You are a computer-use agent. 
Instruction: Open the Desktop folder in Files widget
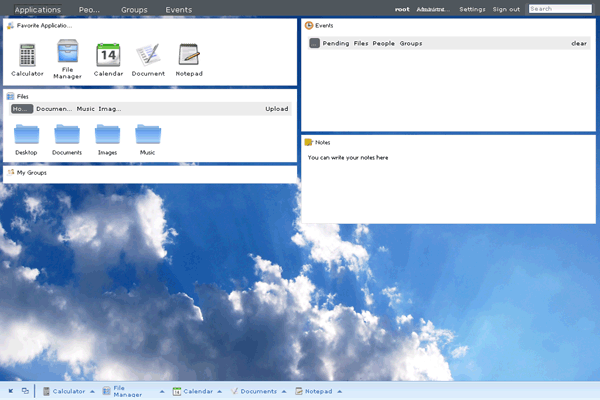[x=26, y=139]
